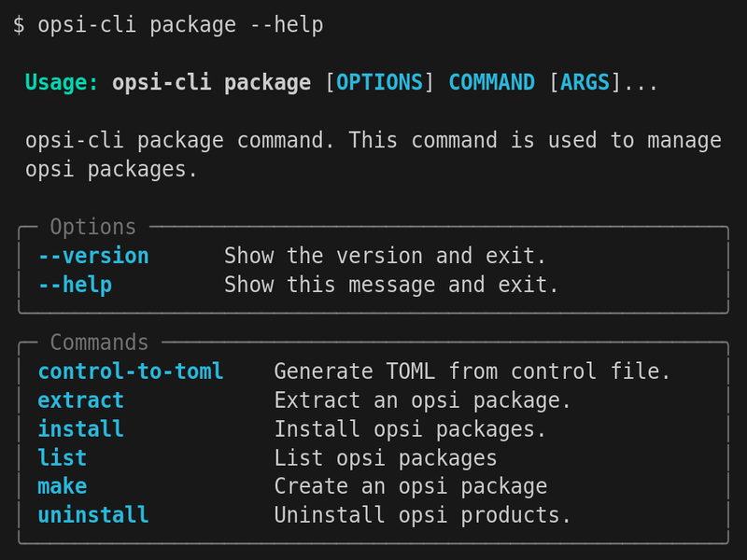Click the OPTIONS placeholder in usage line
This screenshot has width=747, height=560.
[x=379, y=83]
